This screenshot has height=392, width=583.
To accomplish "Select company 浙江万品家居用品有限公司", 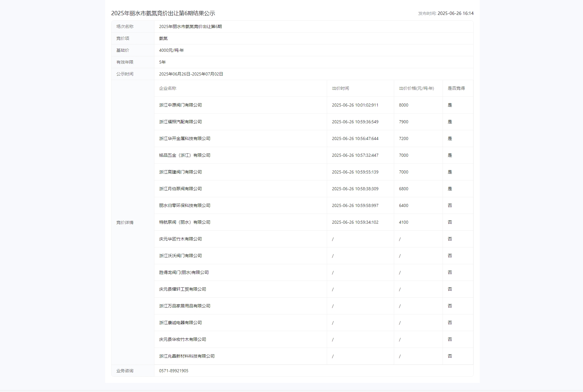I will (185, 306).
